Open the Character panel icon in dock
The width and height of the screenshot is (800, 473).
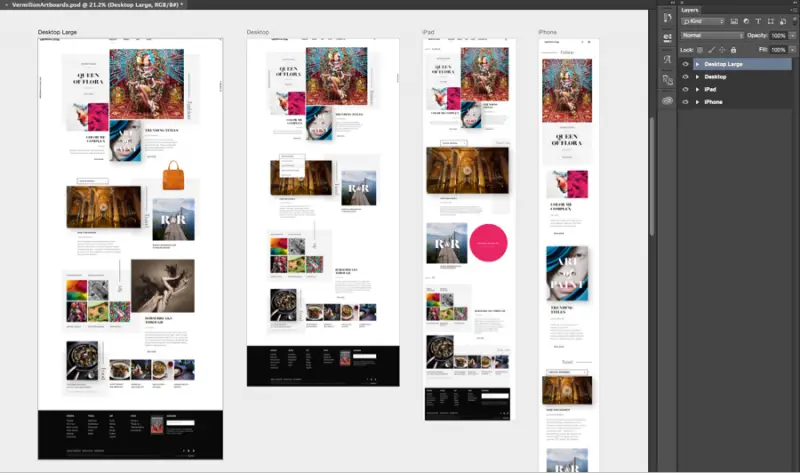[667, 59]
